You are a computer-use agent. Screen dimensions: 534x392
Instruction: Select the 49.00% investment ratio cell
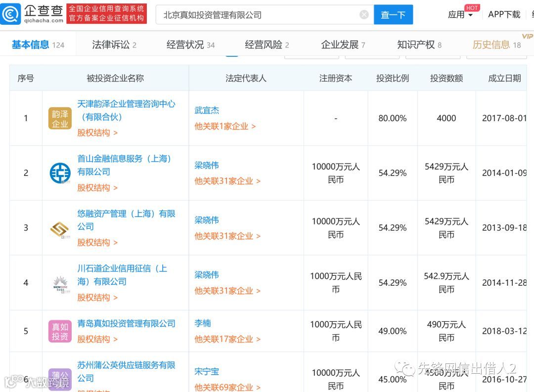(x=393, y=331)
